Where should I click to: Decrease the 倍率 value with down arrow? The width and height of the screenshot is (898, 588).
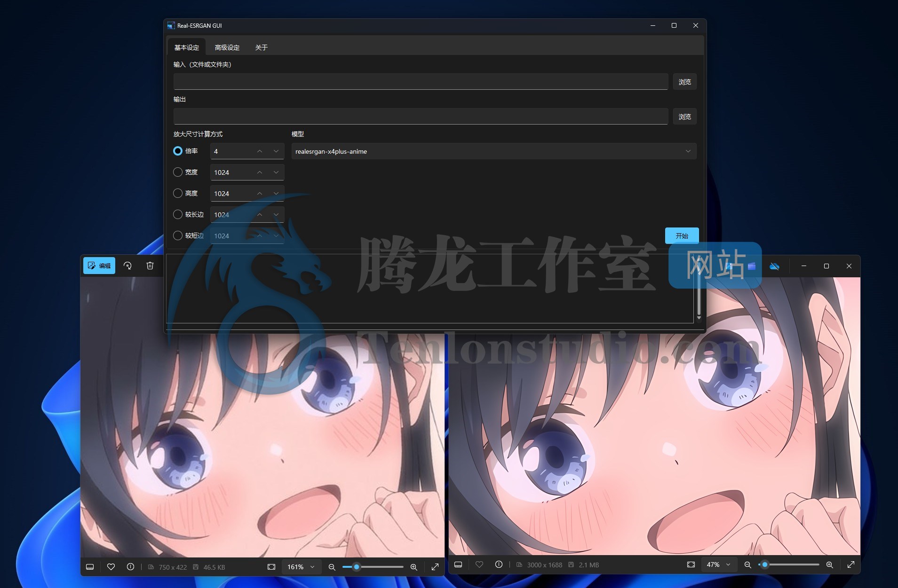[276, 151]
